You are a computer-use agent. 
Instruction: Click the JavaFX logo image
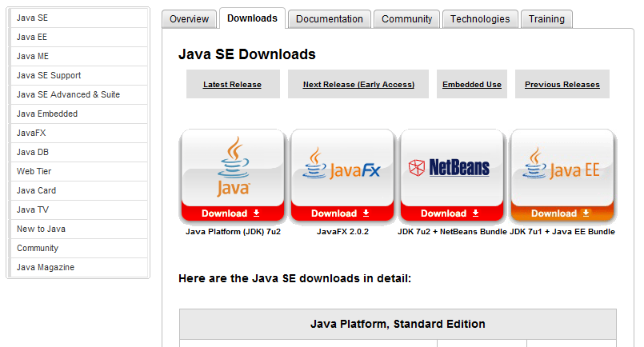(342, 164)
